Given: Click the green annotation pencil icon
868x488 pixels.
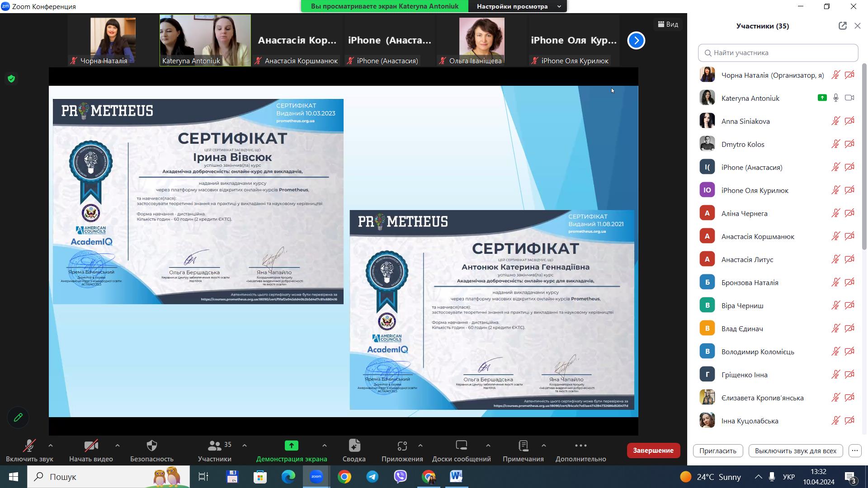Looking at the screenshot, I should (x=18, y=418).
